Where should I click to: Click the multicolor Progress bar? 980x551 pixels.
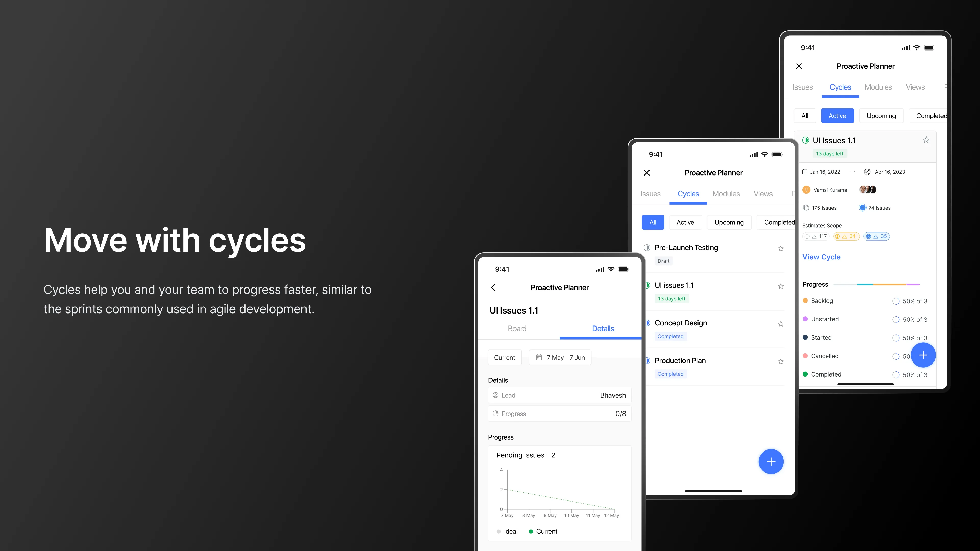[876, 284]
